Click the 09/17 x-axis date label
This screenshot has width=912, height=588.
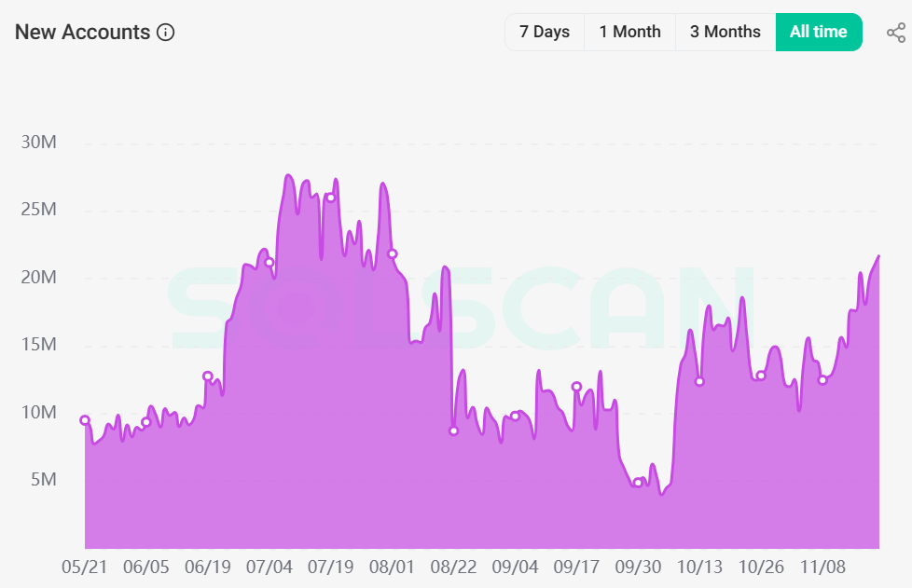coord(576,567)
